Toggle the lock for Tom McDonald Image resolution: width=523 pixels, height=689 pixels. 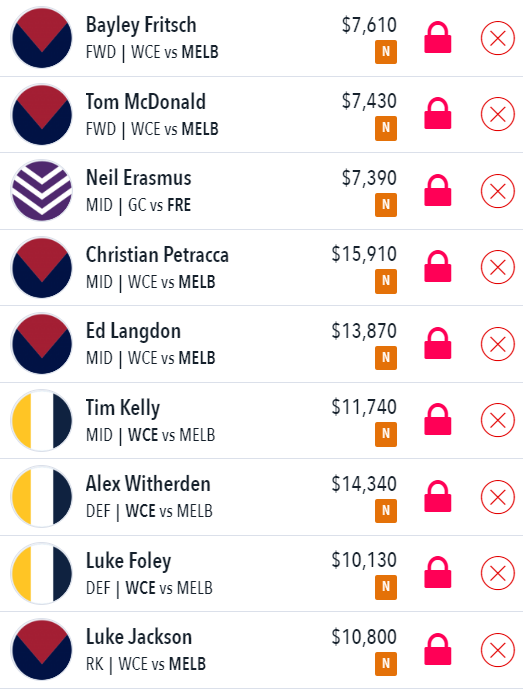438,114
